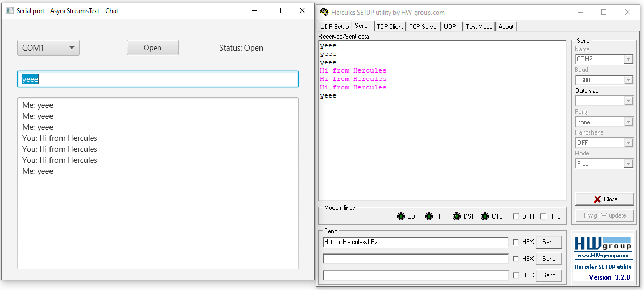Maximize the Serial port chat window
This screenshot has width=644, height=290.
278,10
